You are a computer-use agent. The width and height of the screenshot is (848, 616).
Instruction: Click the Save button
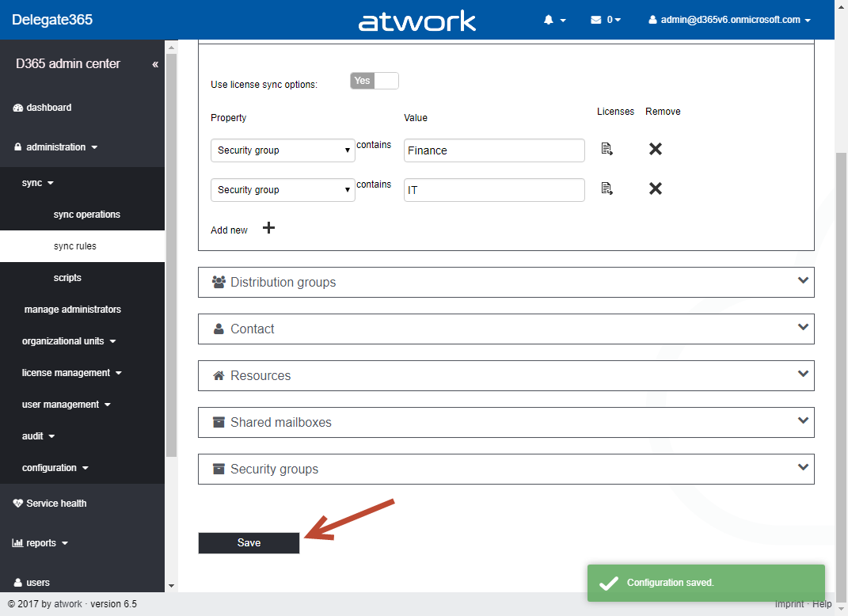[x=249, y=542]
